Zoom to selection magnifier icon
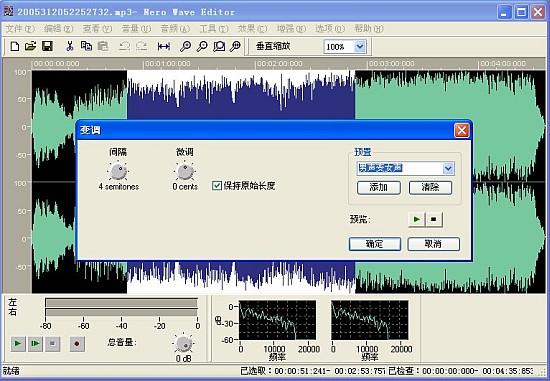Viewport: 550px width, 381px height. point(219,46)
